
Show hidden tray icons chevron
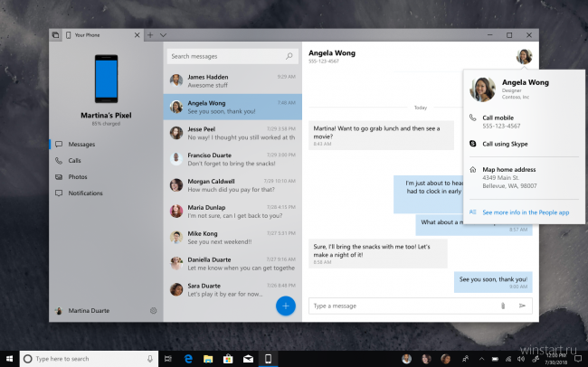coord(481,359)
